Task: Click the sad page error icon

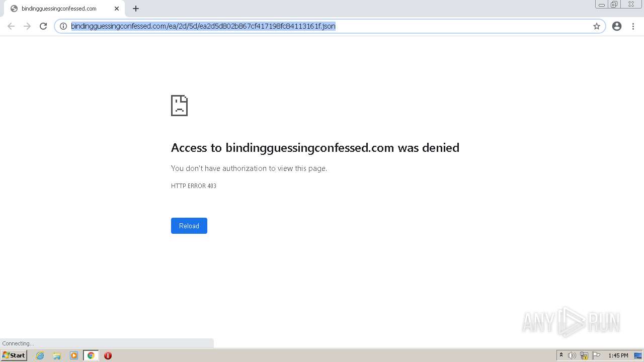Action: tap(179, 106)
